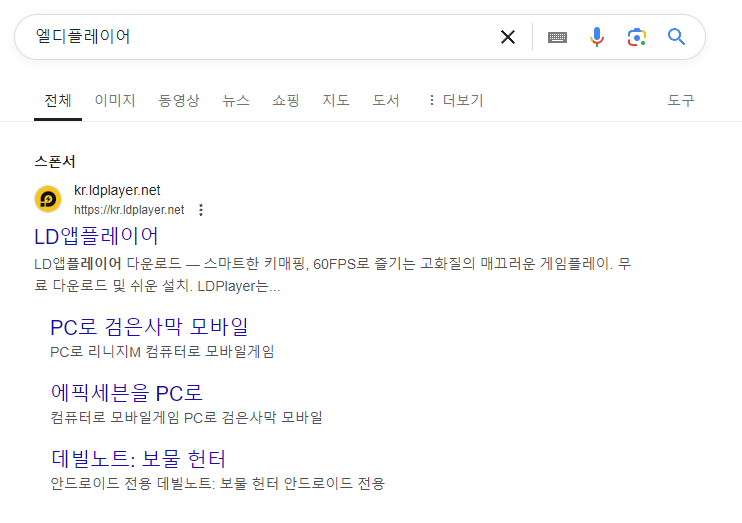The width and height of the screenshot is (742, 523).
Task: Click the LD앱플레이어 다운로드 description text
Action: tap(333, 275)
